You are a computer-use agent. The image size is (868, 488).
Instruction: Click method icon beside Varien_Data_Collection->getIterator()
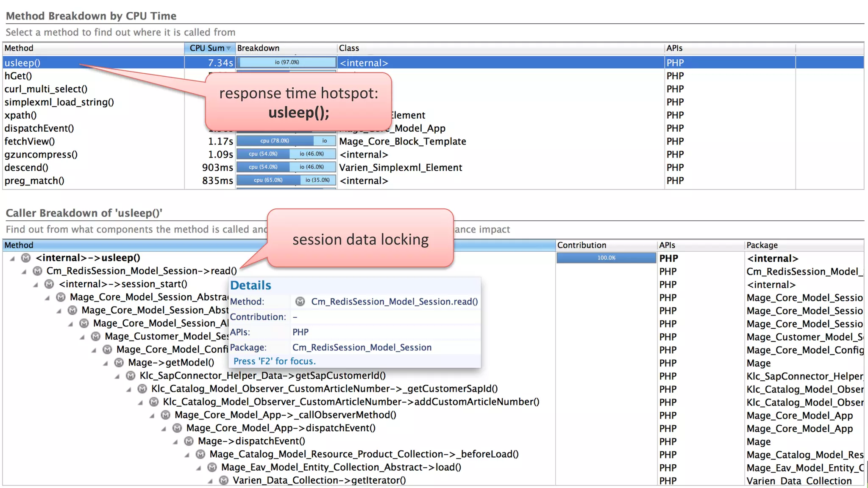tap(224, 480)
